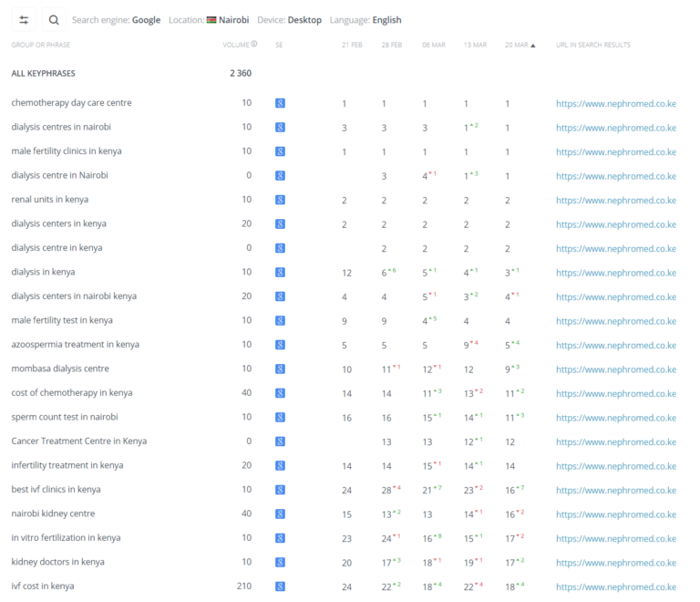Open URL link for dialysis in kenya row

tap(615, 273)
